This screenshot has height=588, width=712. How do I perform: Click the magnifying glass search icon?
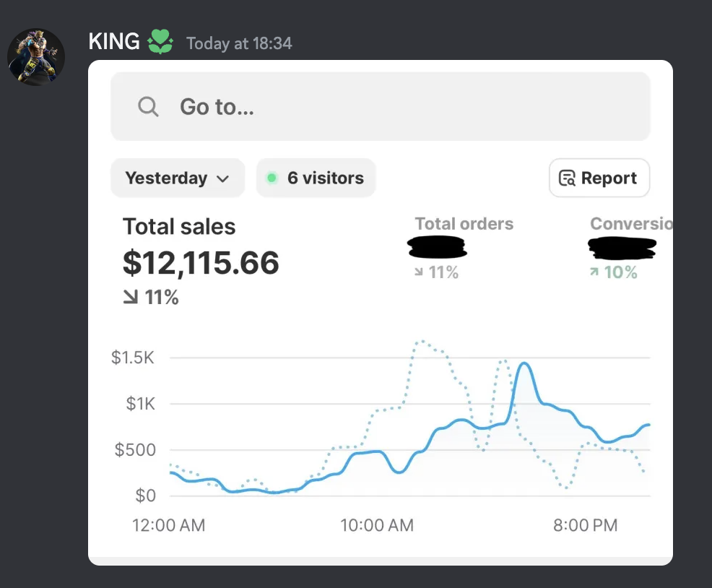click(148, 107)
